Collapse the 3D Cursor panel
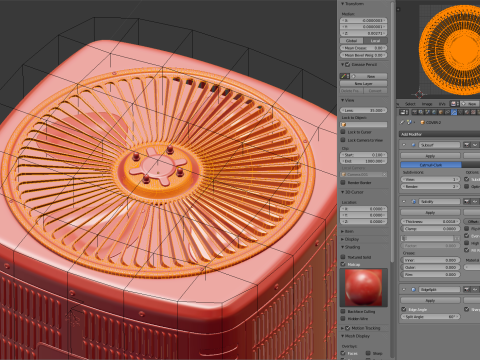 [343, 192]
